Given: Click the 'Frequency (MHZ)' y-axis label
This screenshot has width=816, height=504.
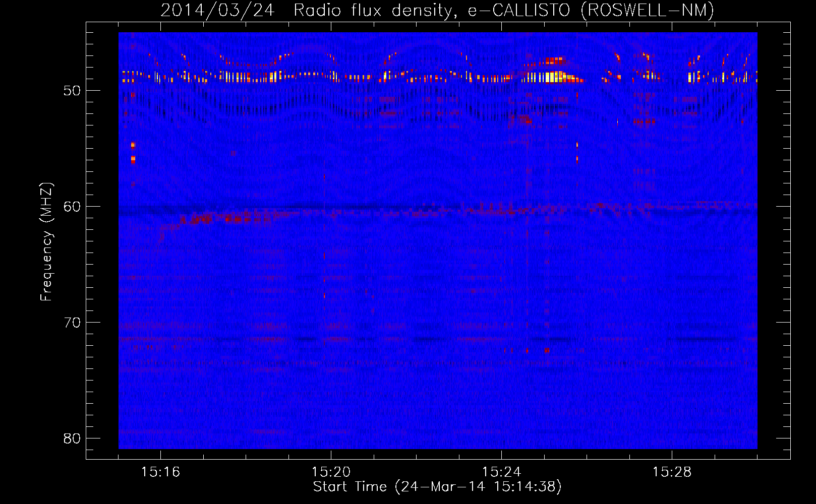Looking at the screenshot, I should tap(46, 242).
